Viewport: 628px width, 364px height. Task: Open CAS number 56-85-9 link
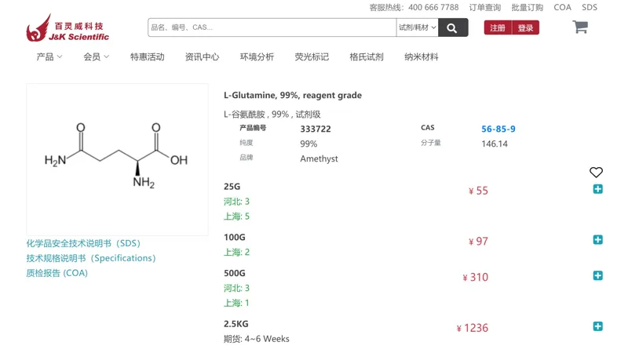[x=498, y=129]
